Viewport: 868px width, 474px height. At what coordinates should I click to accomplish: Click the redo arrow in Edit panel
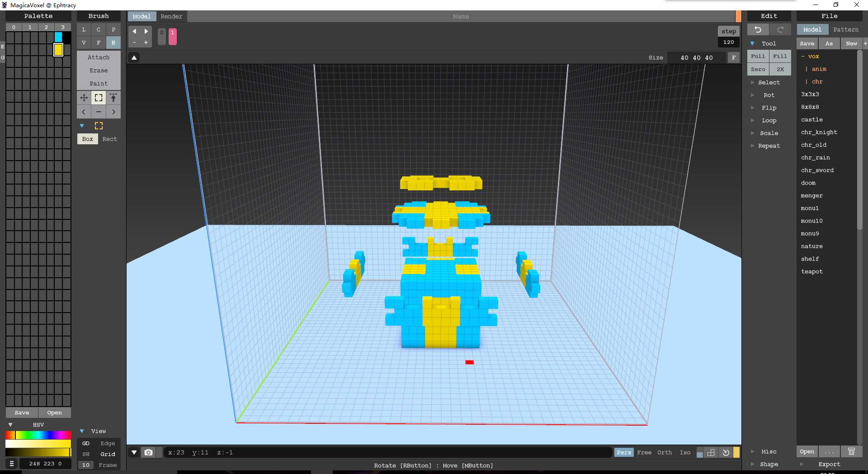pyautogui.click(x=780, y=29)
